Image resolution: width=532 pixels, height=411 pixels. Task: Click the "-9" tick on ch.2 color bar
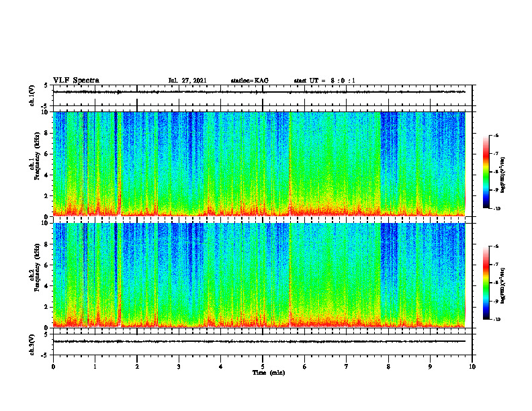pos(496,301)
